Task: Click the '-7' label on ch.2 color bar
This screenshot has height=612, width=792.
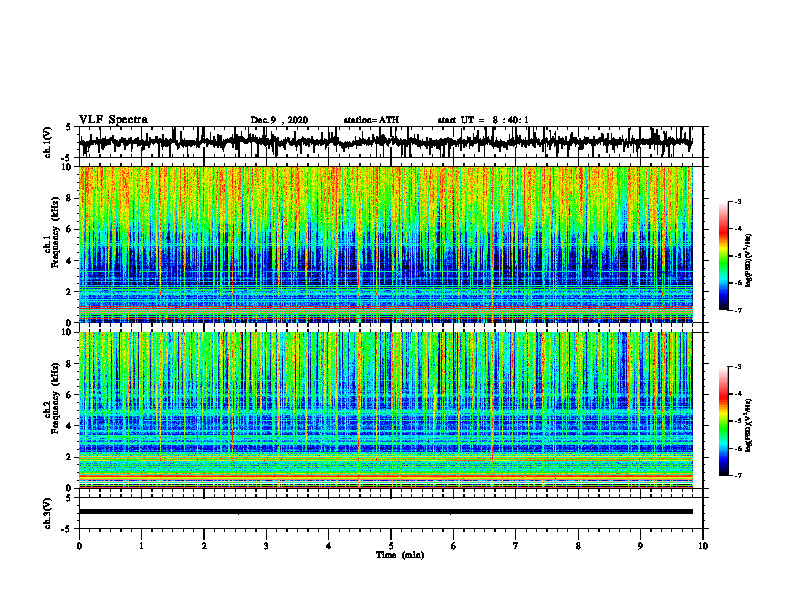Action: (x=738, y=476)
